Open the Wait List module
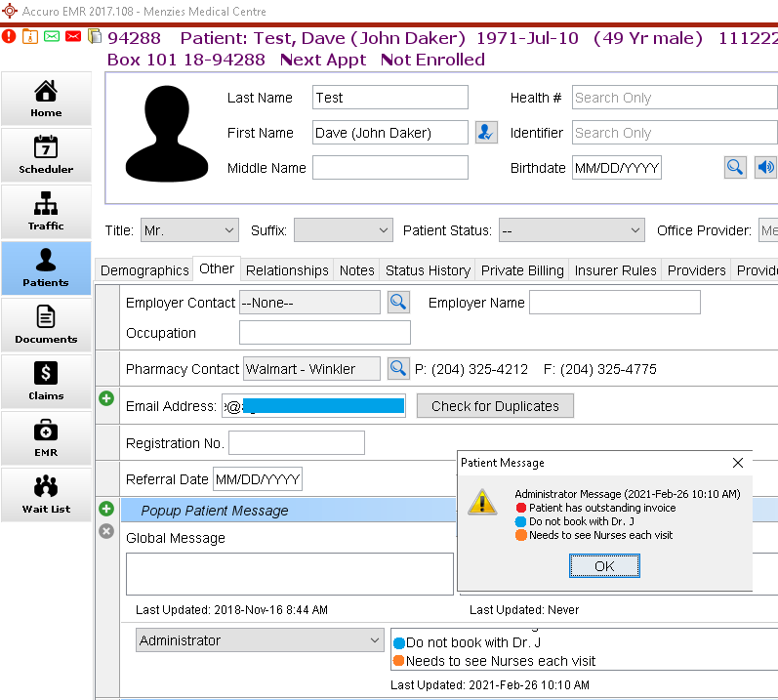 [46, 495]
